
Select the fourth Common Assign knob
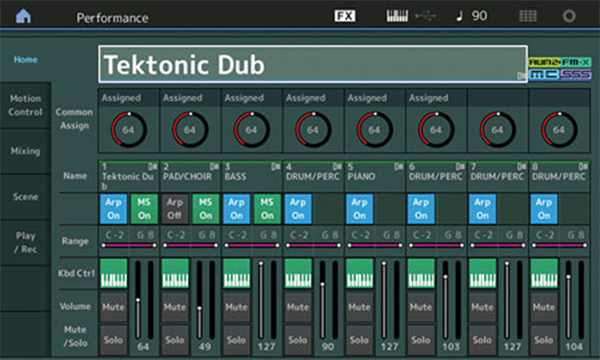pos(313,130)
